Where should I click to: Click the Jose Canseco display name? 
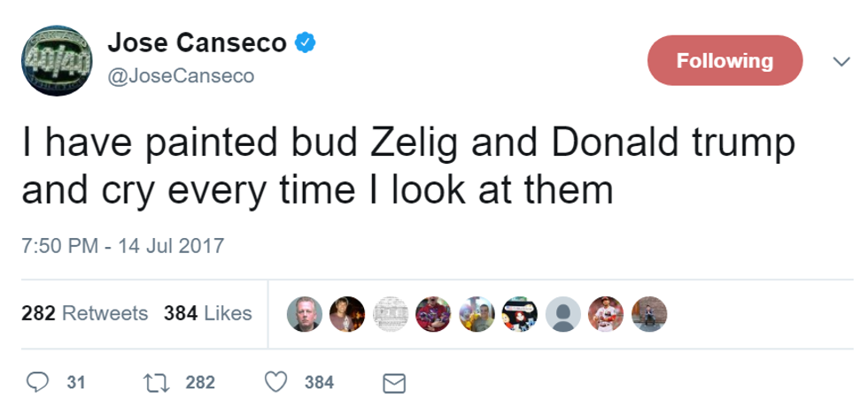(198, 42)
